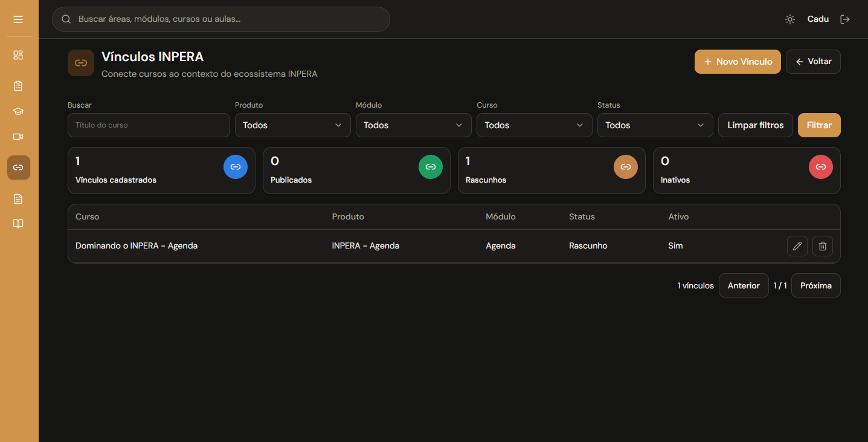The width and height of the screenshot is (868, 442).
Task: Focus the Título do curso search field
Action: [149, 125]
